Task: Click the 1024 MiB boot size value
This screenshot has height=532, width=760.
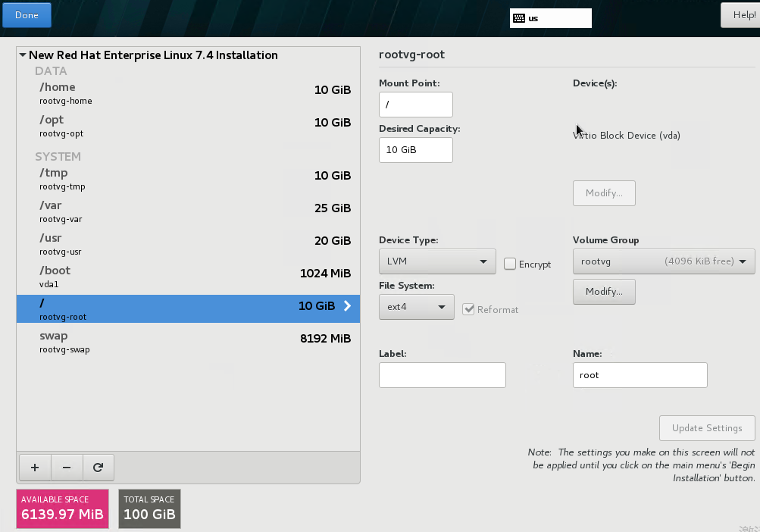Action: click(x=325, y=274)
